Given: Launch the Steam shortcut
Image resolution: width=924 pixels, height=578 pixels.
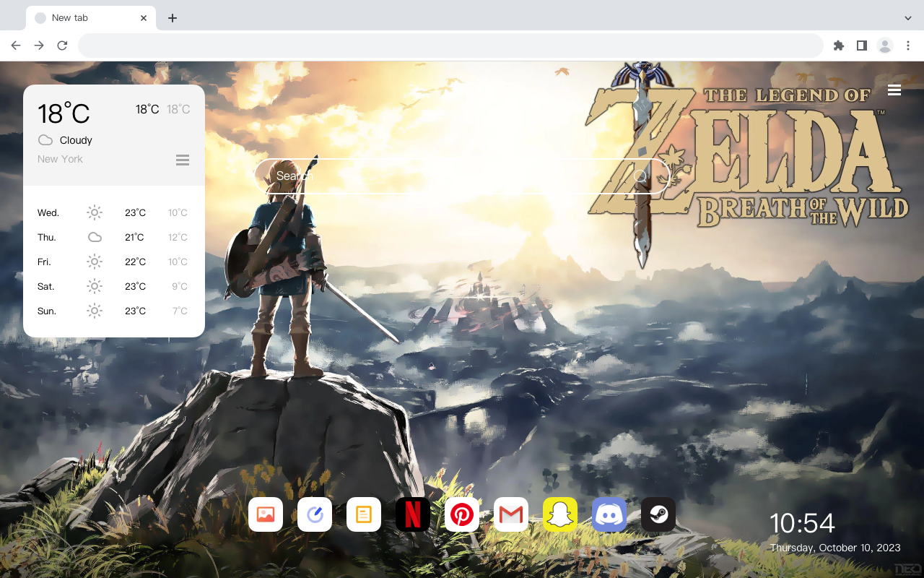Looking at the screenshot, I should click(658, 514).
